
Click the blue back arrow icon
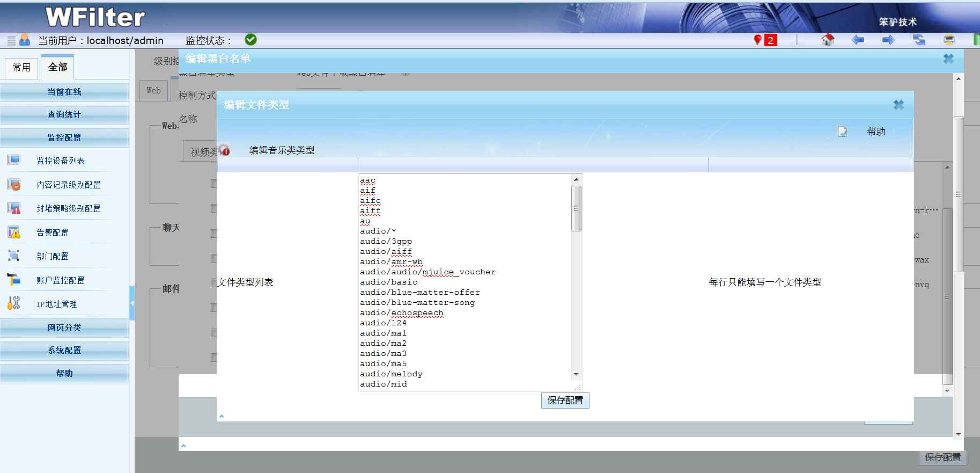858,40
